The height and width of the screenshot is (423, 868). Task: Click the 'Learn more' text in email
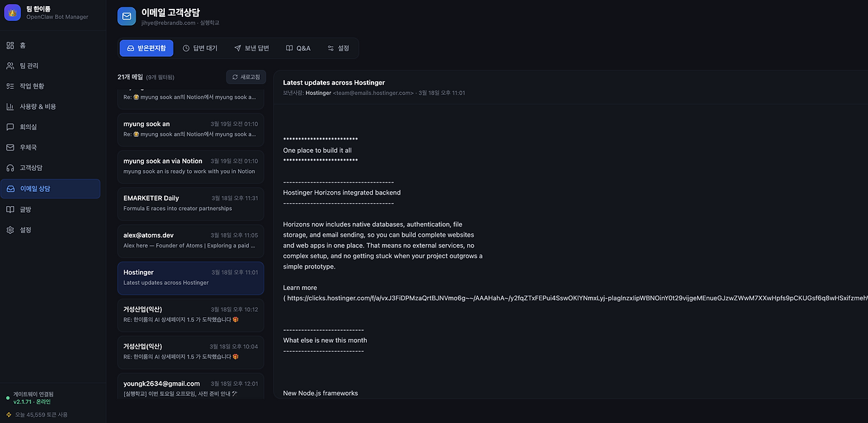coord(300,287)
